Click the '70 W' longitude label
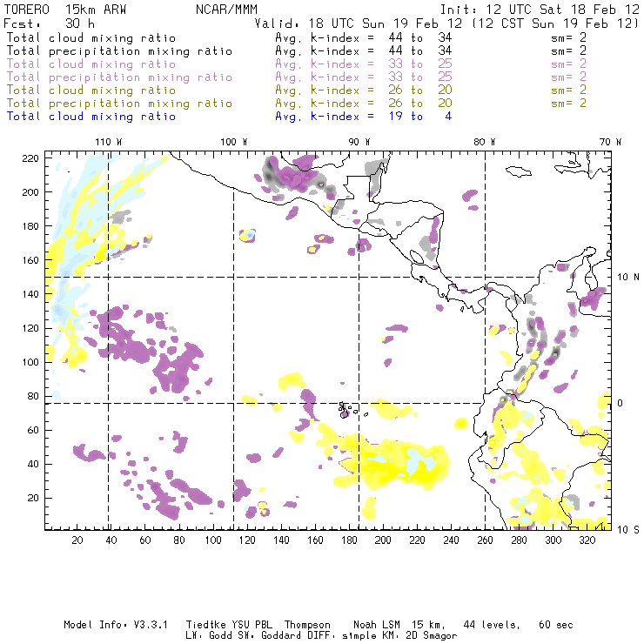The width and height of the screenshot is (644, 644). [610, 142]
